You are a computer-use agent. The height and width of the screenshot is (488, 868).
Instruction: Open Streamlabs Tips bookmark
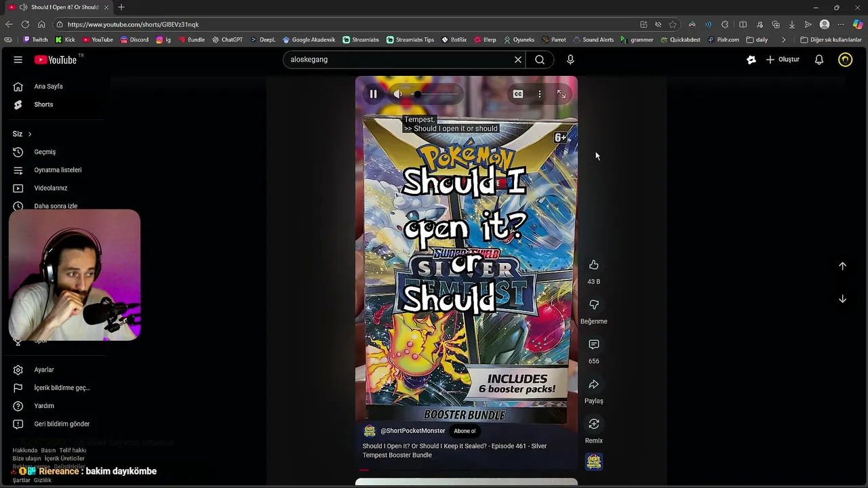pos(410,40)
